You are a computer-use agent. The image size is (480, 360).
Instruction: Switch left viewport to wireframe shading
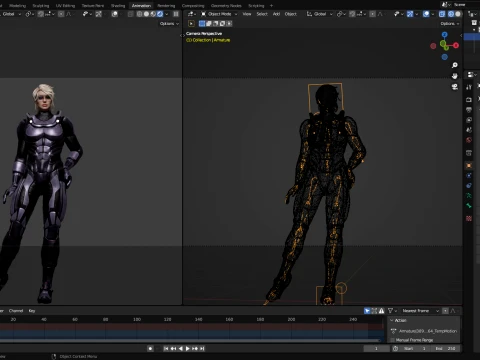coord(139,14)
